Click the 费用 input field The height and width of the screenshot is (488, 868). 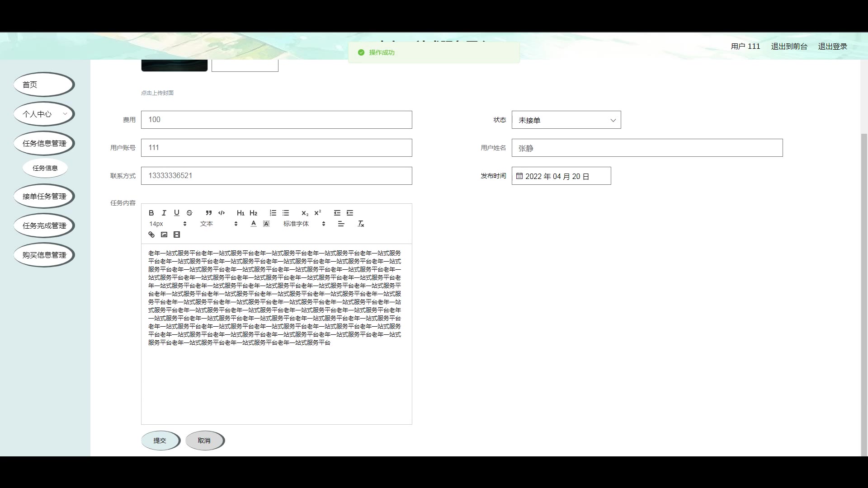276,120
